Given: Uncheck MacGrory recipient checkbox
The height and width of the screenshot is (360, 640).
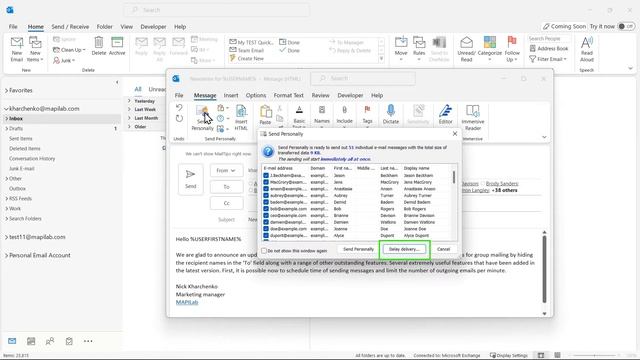Looking at the screenshot, I should pos(266,182).
